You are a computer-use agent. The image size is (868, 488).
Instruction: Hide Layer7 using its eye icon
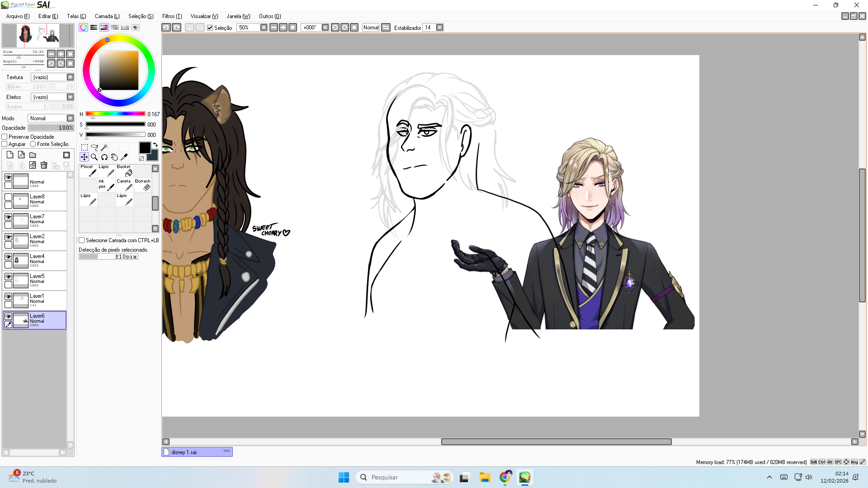[8, 217]
